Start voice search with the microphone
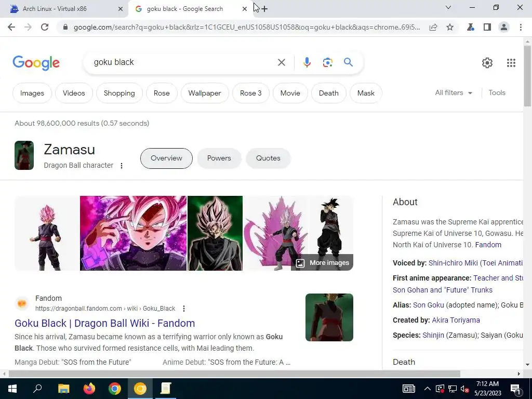The width and height of the screenshot is (532, 399). coord(307,62)
